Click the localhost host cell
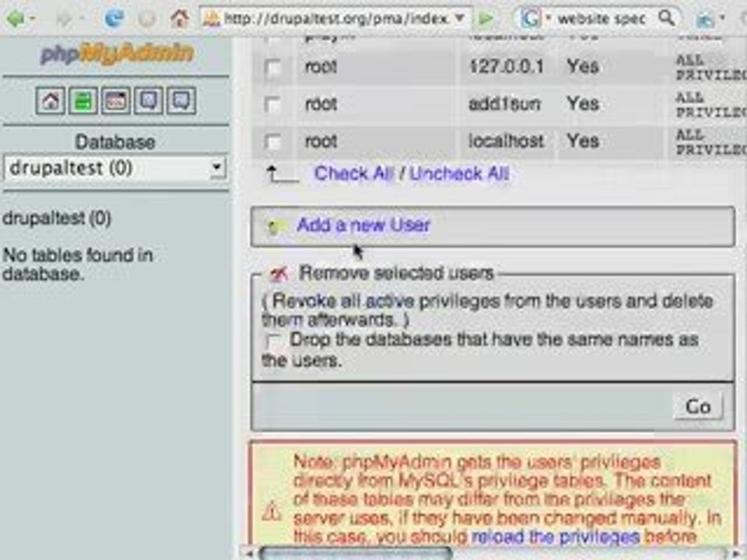 pyautogui.click(x=506, y=141)
